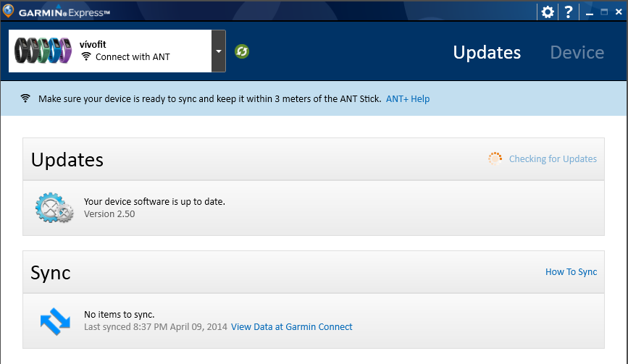
Task: Open the help question mark
Action: pyautogui.click(x=569, y=12)
